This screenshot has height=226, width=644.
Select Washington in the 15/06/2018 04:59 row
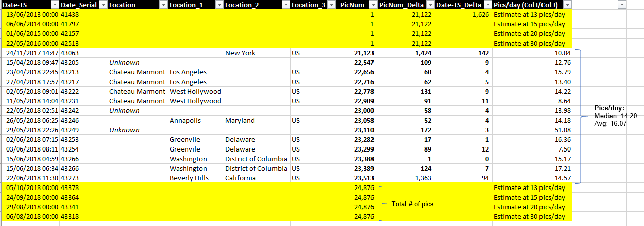(196, 159)
